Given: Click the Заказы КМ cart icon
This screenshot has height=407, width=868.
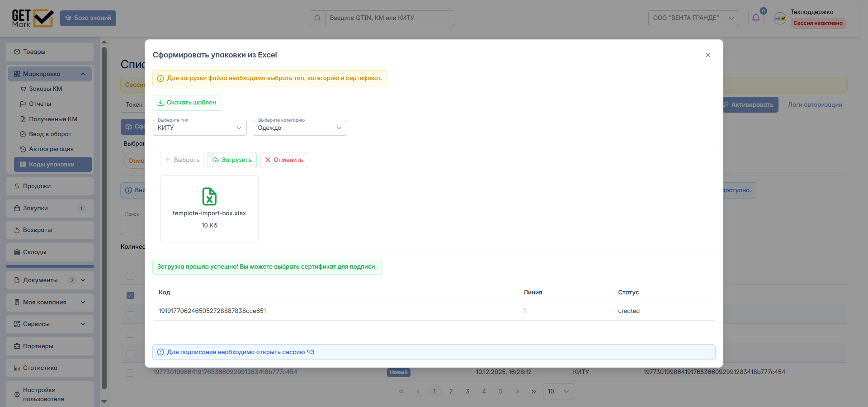Looking at the screenshot, I should pos(23,89).
